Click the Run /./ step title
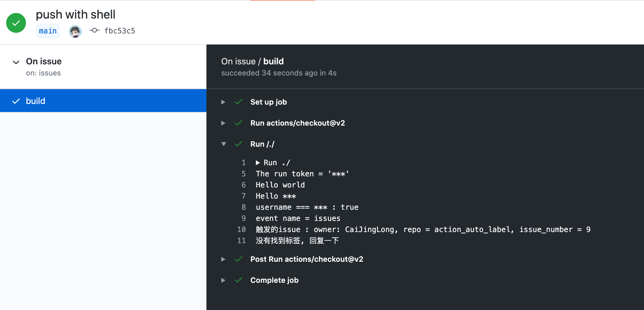The image size is (644, 310). [x=262, y=144]
